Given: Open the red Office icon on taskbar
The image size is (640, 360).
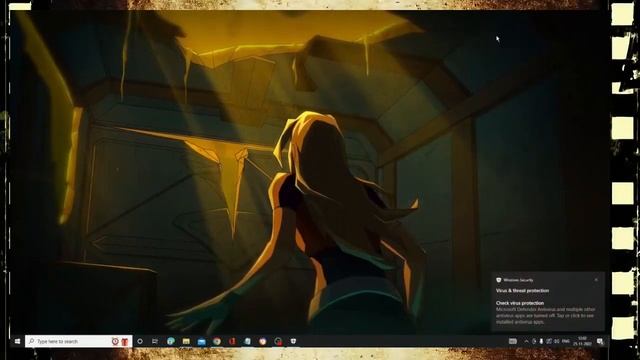Looking at the screenshot, I should [x=232, y=341].
